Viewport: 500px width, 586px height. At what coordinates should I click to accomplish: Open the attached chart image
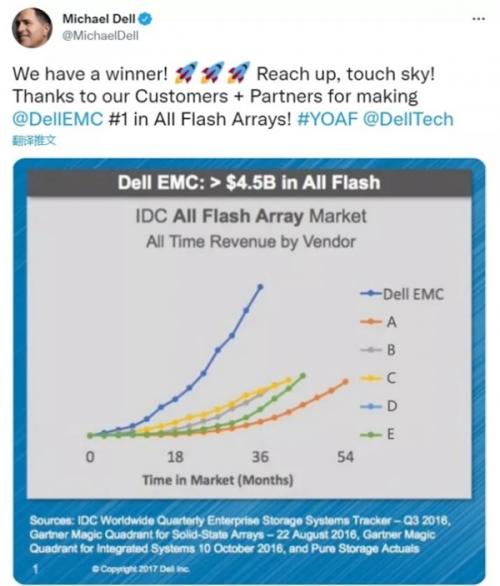pos(249,371)
